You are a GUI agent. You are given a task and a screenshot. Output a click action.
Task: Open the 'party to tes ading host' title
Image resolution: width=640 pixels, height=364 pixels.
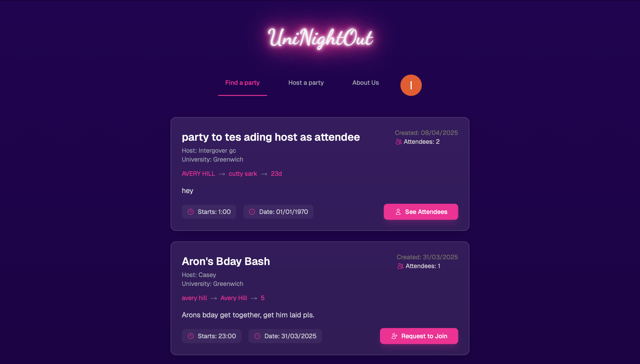(x=271, y=137)
